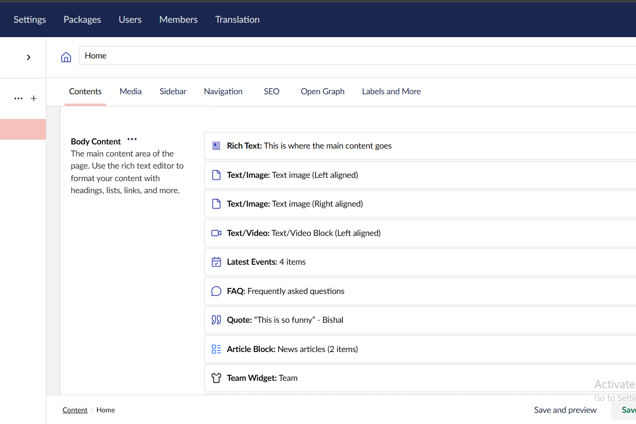Click the plus button in left sidebar
The width and height of the screenshot is (636, 424).
point(34,99)
